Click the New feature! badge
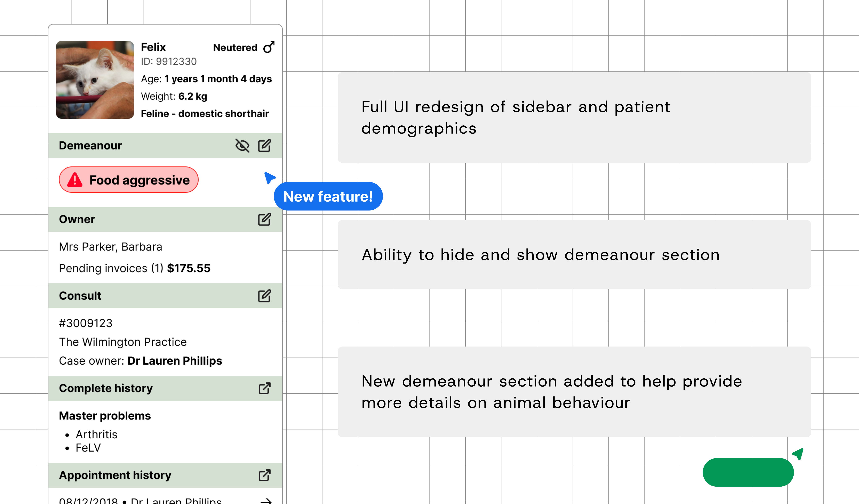 (x=328, y=196)
